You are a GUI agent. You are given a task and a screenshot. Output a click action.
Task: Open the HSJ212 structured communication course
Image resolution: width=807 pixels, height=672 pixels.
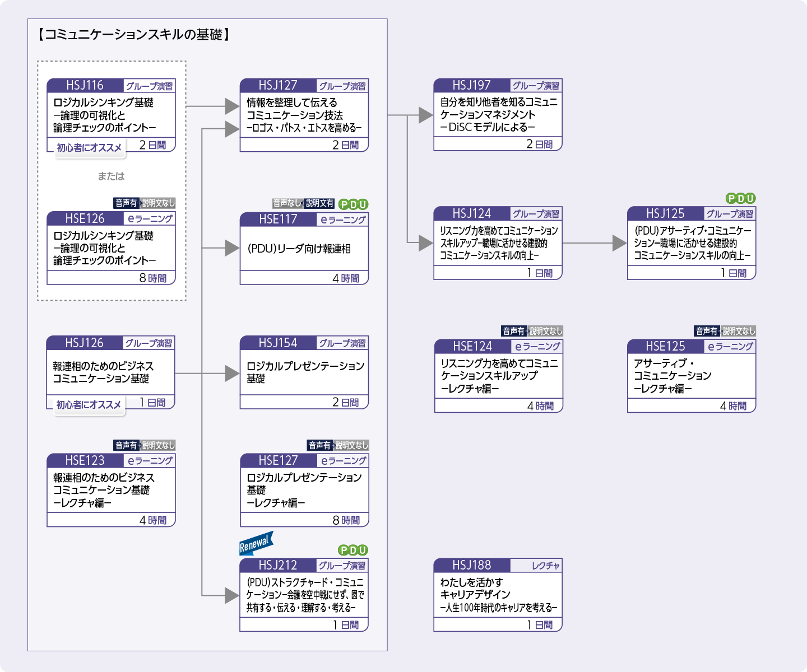click(304, 595)
